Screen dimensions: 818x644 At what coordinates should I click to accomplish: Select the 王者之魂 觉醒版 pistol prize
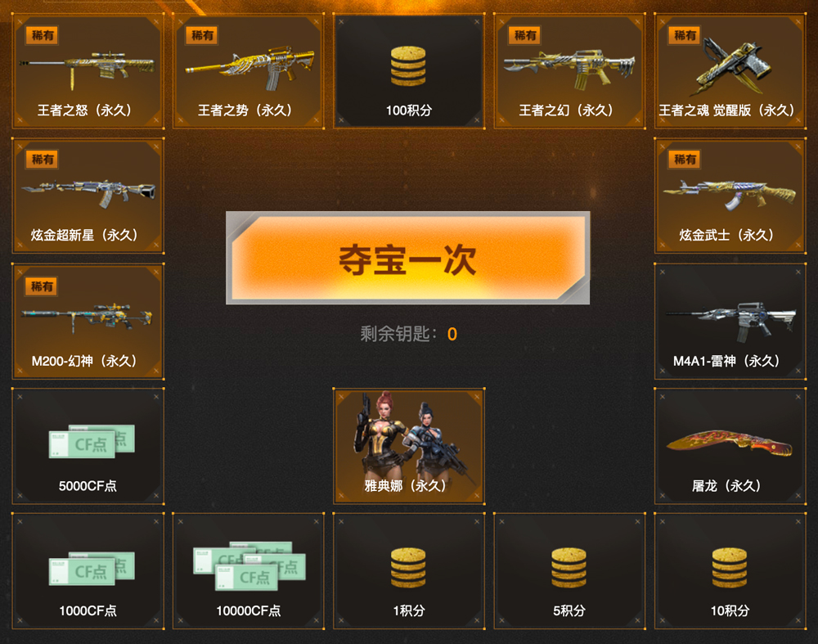pos(730,71)
